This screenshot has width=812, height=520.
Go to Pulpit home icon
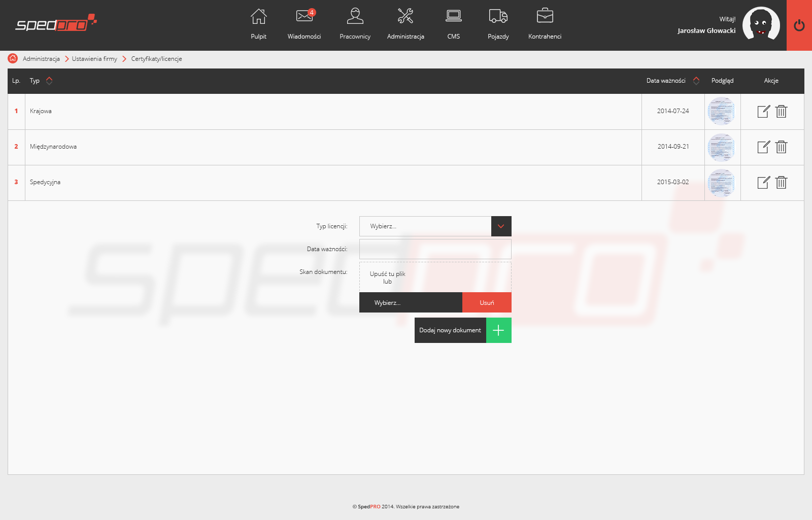(x=258, y=17)
